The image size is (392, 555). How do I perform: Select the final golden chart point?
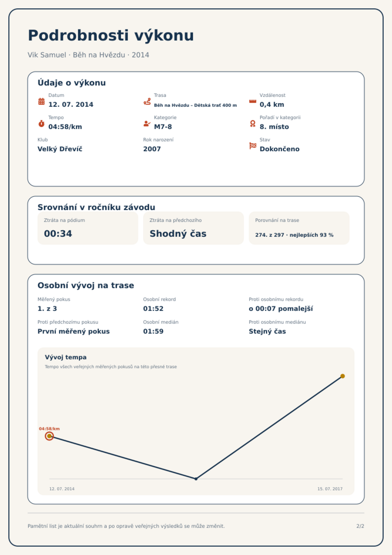coord(342,376)
